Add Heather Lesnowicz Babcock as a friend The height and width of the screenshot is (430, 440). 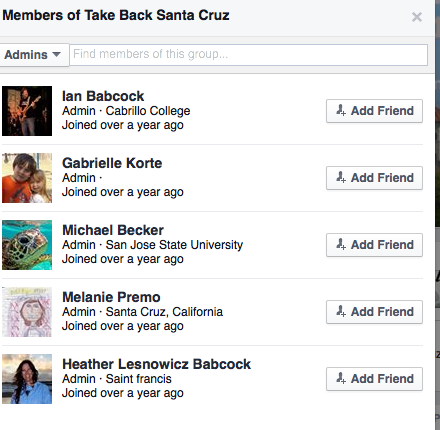(x=374, y=379)
